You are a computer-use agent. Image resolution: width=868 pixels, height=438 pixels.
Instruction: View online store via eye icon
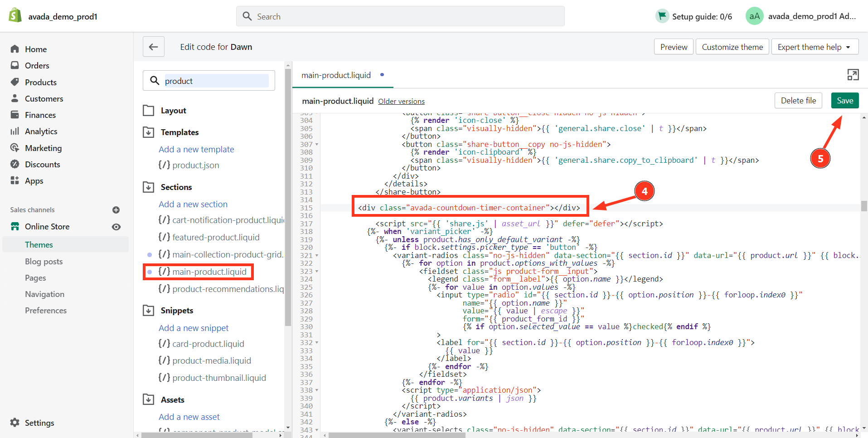tap(116, 227)
